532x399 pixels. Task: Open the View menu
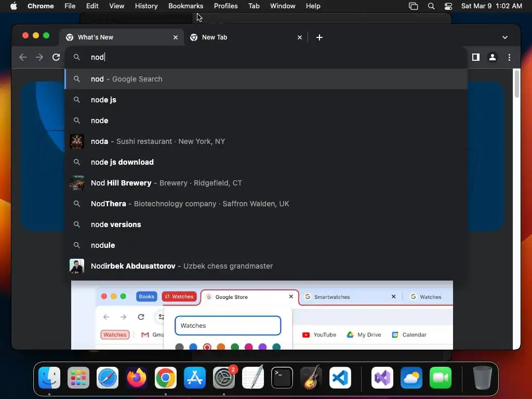[117, 6]
